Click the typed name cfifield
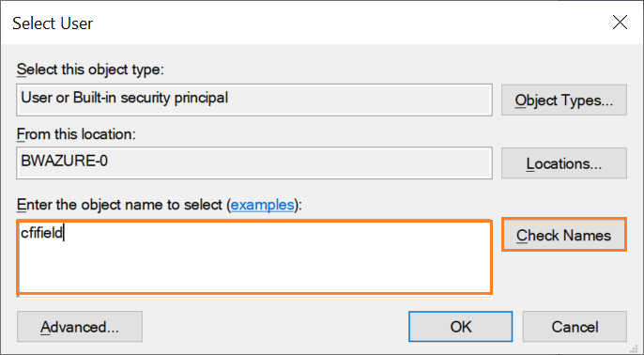 pyautogui.click(x=41, y=233)
